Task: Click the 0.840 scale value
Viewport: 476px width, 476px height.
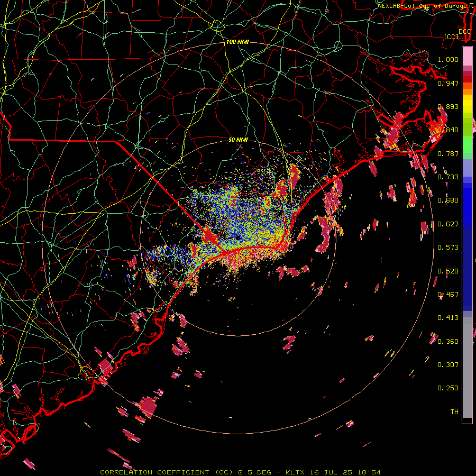Action: tap(448, 130)
